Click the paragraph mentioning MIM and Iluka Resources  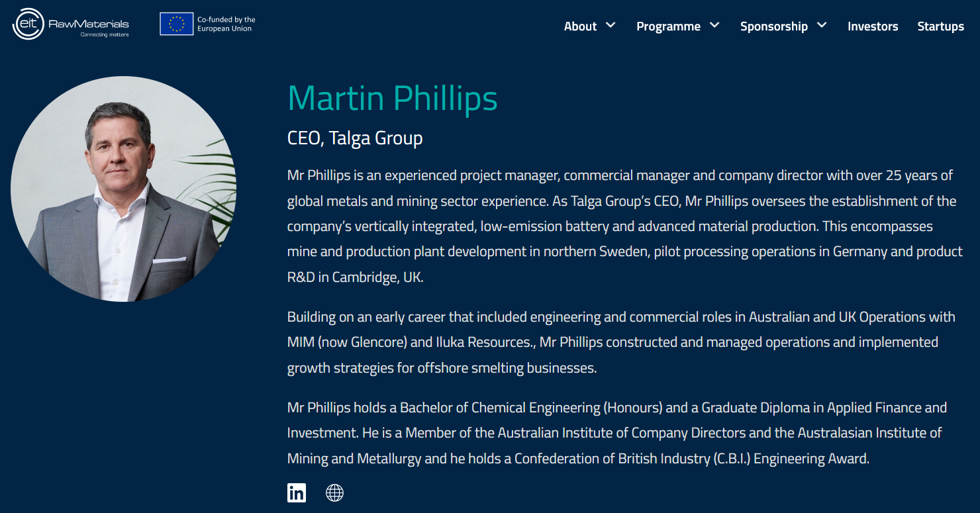(622, 342)
